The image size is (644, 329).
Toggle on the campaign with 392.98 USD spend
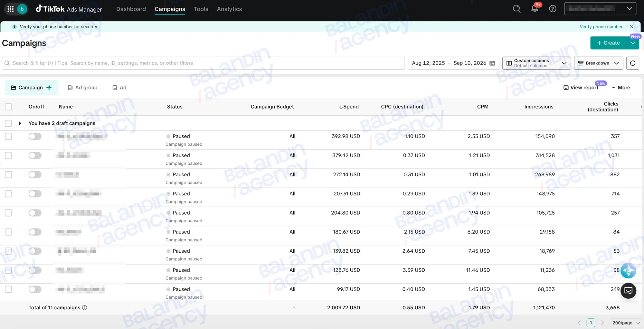coord(35,136)
